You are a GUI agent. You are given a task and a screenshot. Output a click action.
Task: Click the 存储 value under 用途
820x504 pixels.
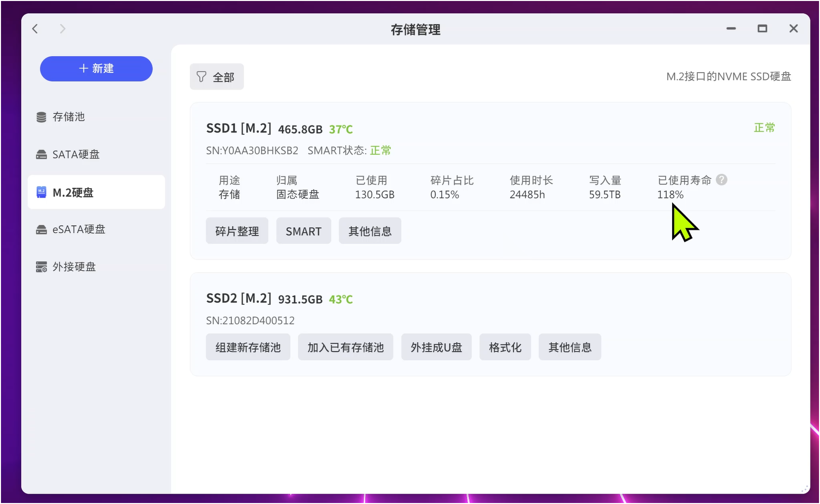click(x=229, y=195)
